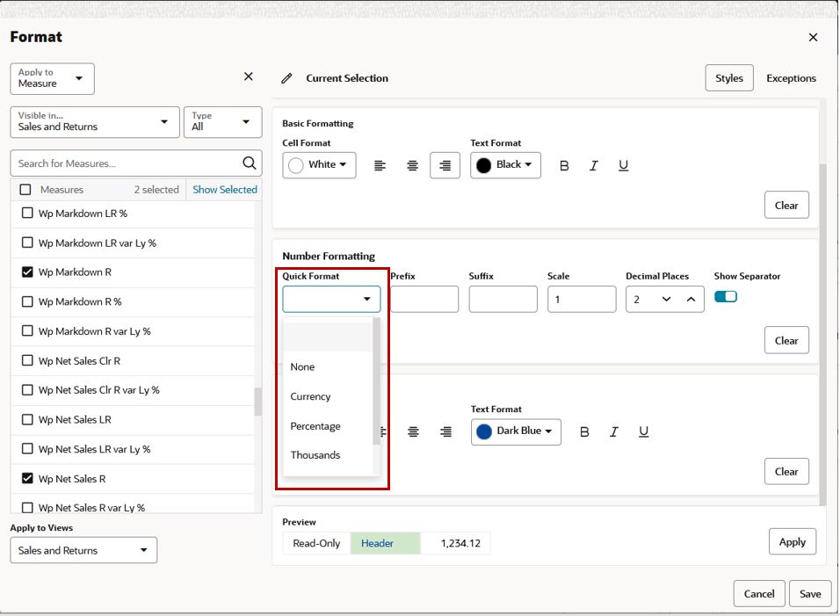Click the search magnifier icon for measures
Viewport: 840px width, 616px height.
(x=250, y=163)
